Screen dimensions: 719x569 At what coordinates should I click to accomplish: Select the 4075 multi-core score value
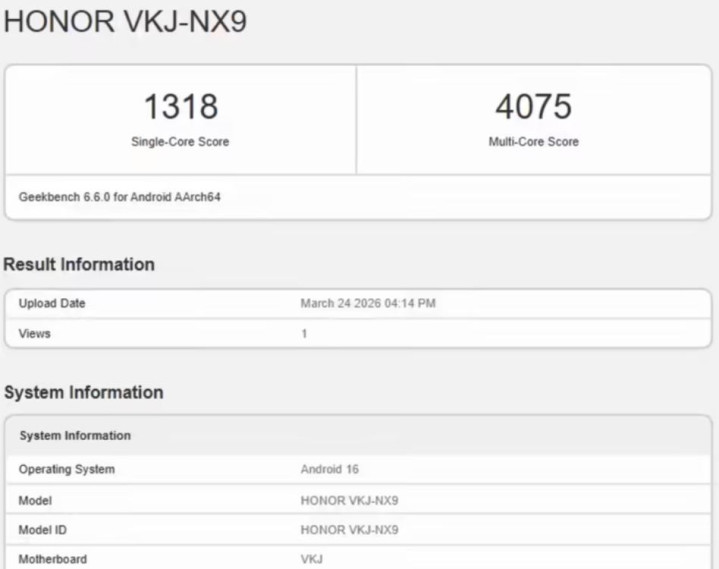coord(533,106)
